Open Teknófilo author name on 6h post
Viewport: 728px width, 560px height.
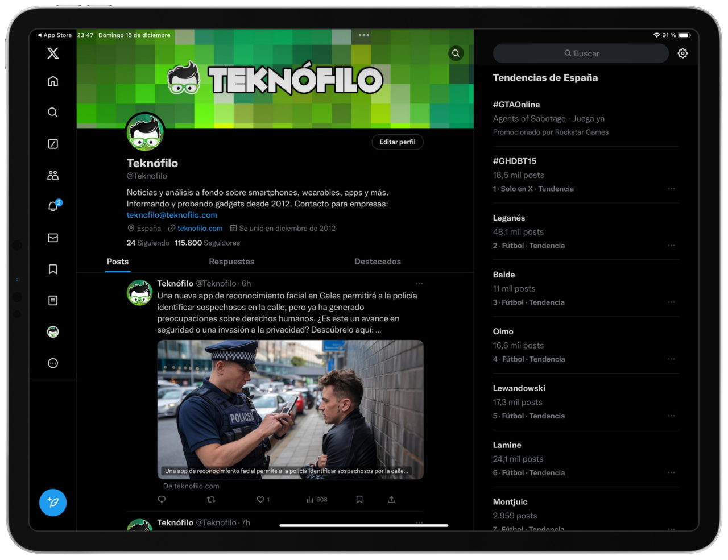point(175,283)
